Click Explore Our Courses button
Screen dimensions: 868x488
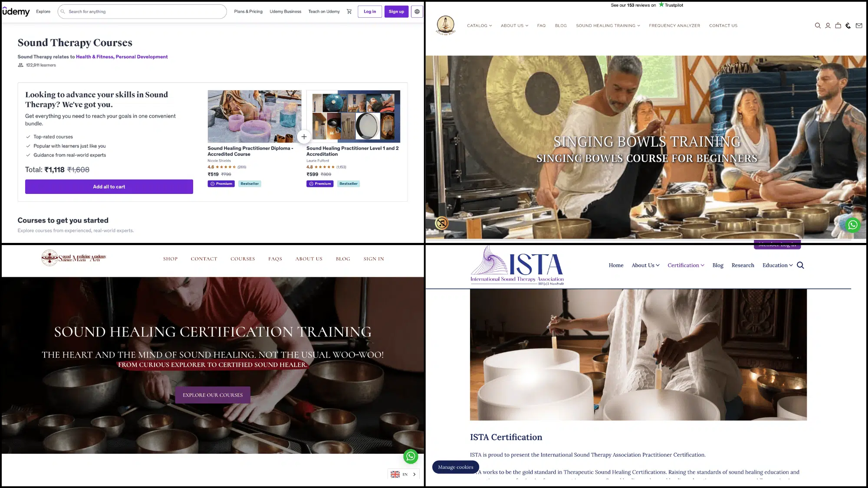coord(213,395)
